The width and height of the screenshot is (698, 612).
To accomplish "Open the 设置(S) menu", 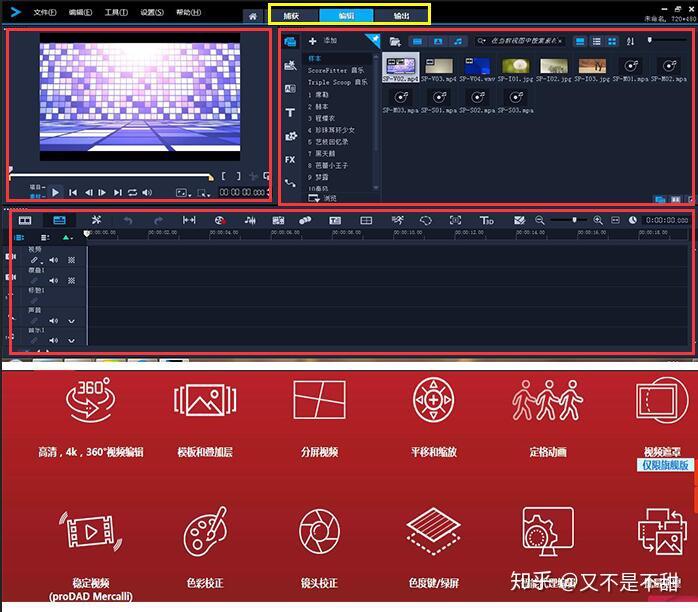I will point(152,12).
